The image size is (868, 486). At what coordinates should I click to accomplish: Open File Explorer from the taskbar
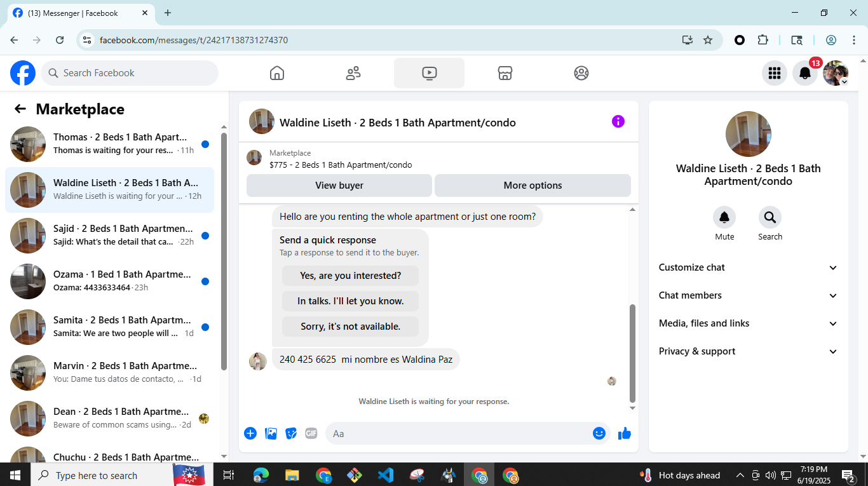[x=292, y=475]
